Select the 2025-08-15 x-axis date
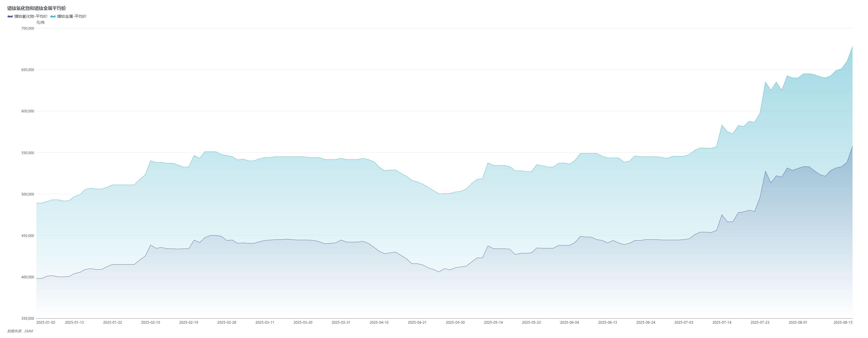 843,323
